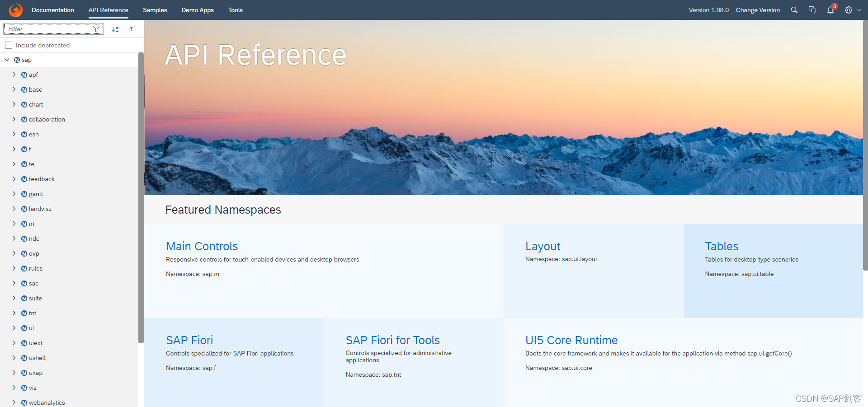Click the namespace icon beside esh
The image size is (868, 407).
[x=24, y=135]
